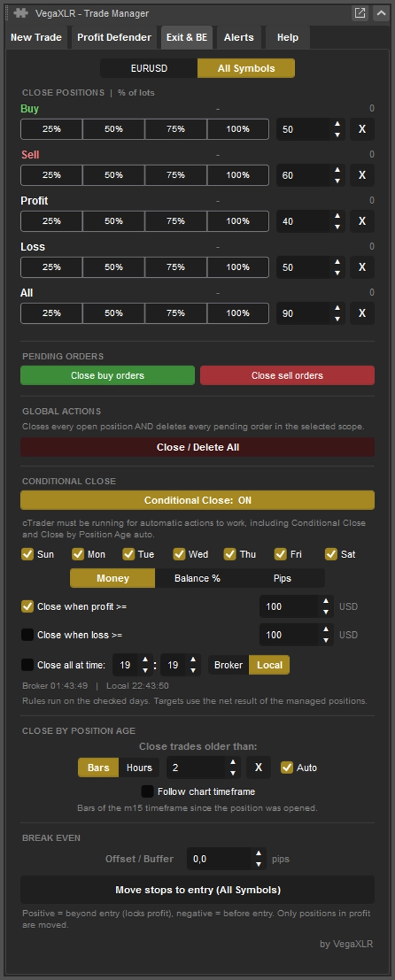Click the X button in Loss row
The width and height of the screenshot is (395, 980).
(x=362, y=267)
